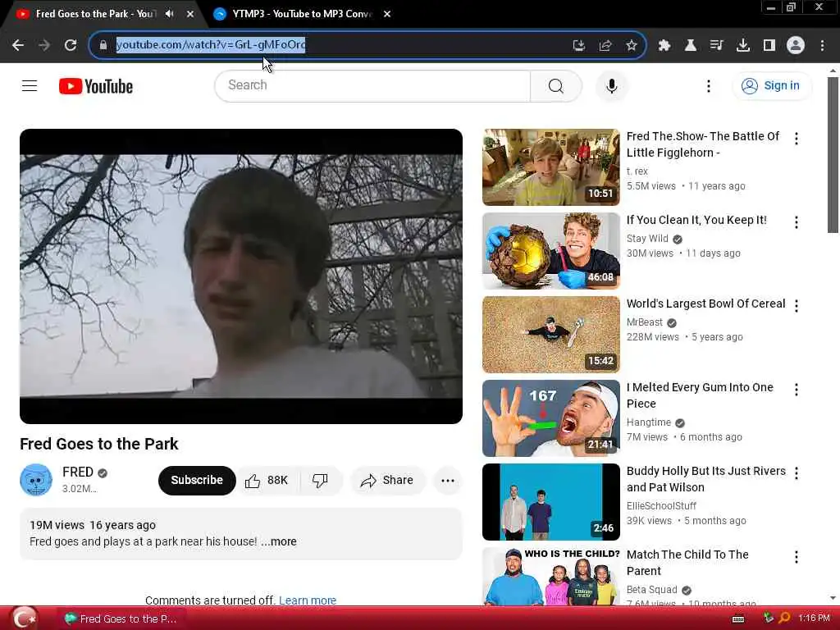Image resolution: width=840 pixels, height=630 pixels.
Task: Open the taskbar on-screen keyboard icon
Action: tap(738, 619)
